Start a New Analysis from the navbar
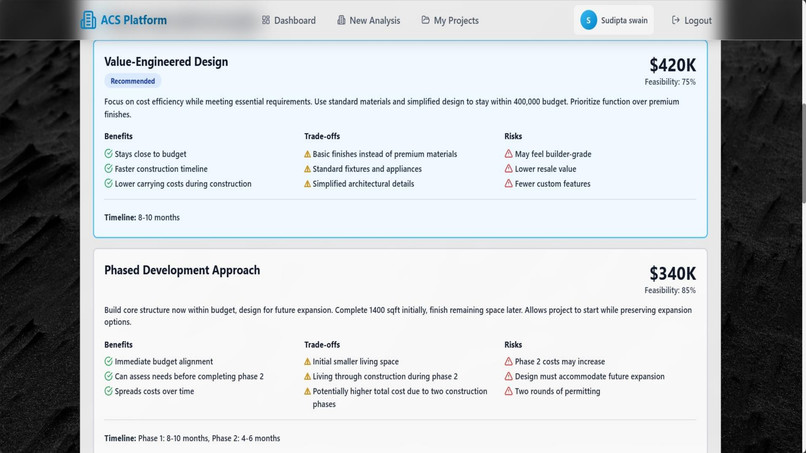The image size is (806, 453). 369,21
